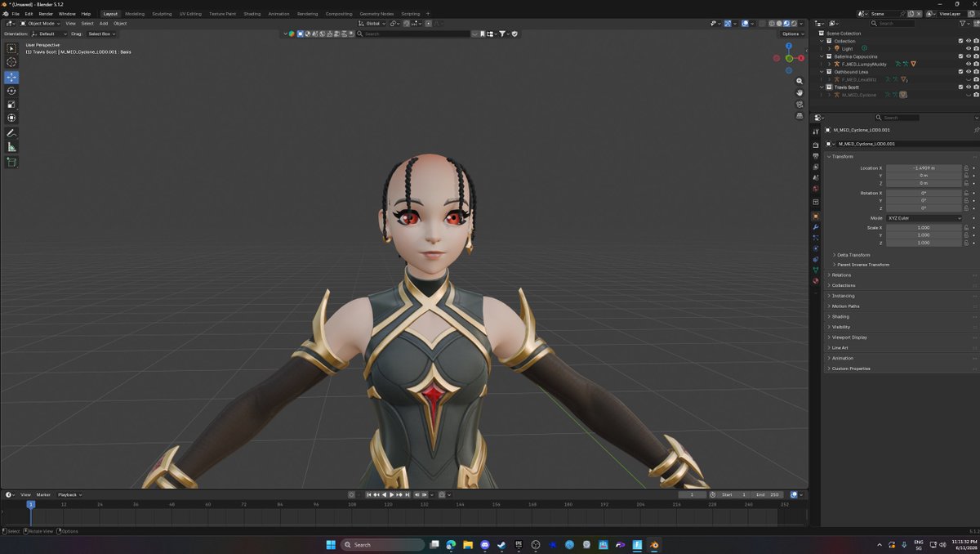Screen dimensions: 980x554
Task: Expand the Delta Transform panel
Action: pos(853,255)
